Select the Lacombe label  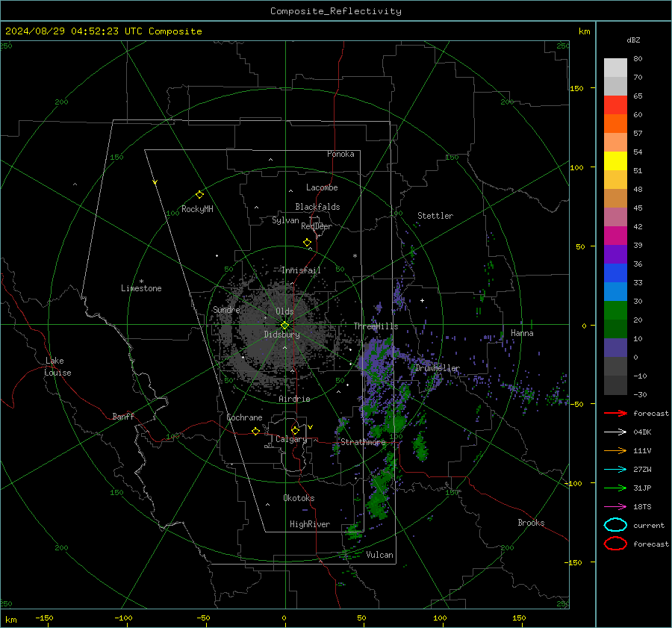[322, 187]
